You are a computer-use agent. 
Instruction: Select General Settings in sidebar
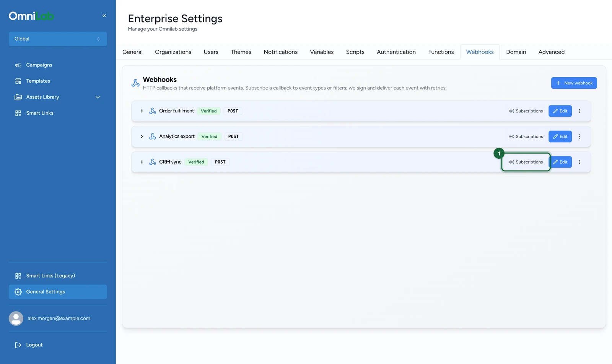(x=58, y=292)
